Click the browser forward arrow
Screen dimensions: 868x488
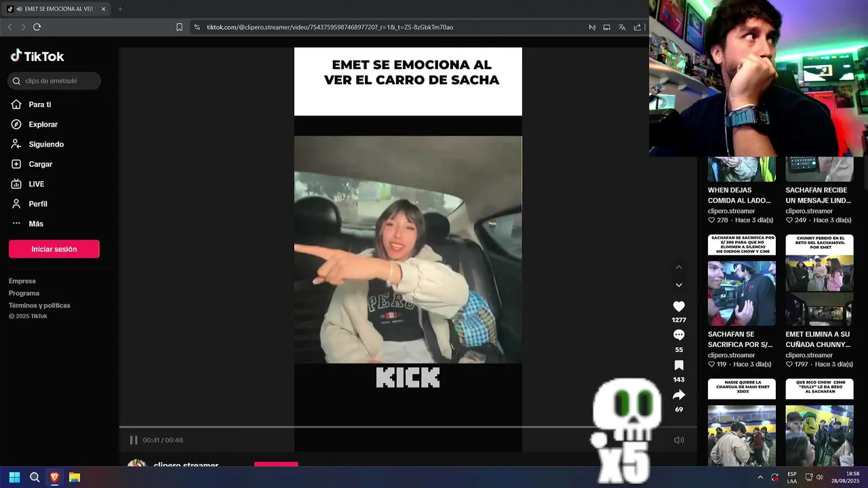coord(23,27)
